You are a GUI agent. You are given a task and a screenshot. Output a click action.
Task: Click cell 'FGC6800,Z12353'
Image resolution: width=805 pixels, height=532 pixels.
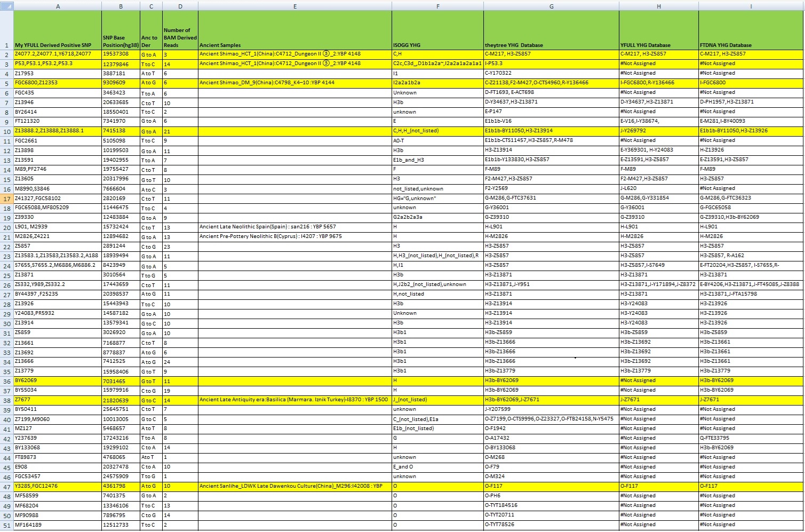58,83
